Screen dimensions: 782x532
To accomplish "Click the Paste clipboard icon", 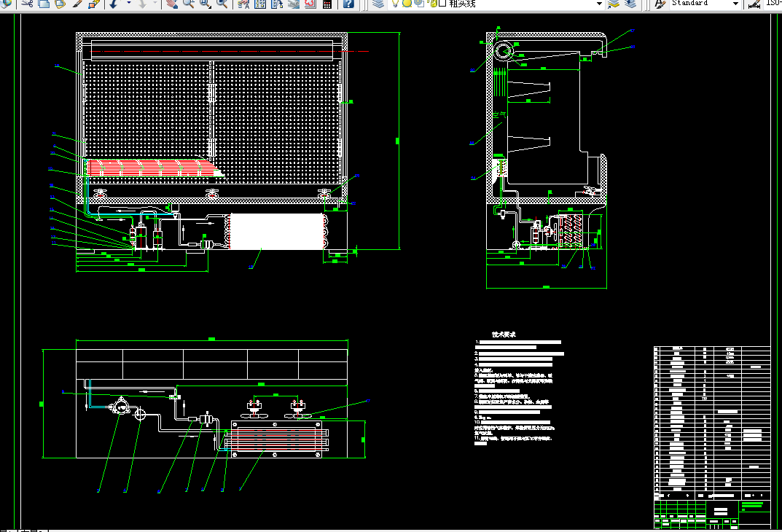I will point(60,4).
